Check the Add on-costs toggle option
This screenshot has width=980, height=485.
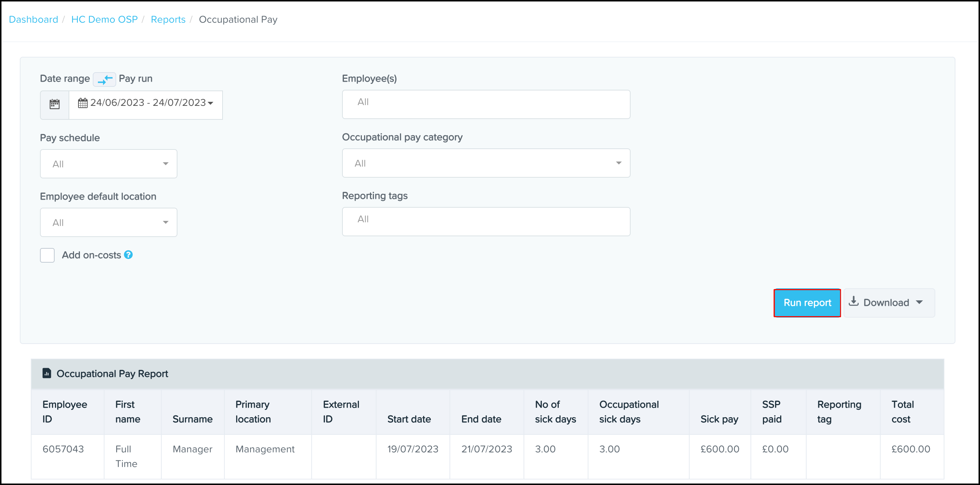(x=48, y=255)
